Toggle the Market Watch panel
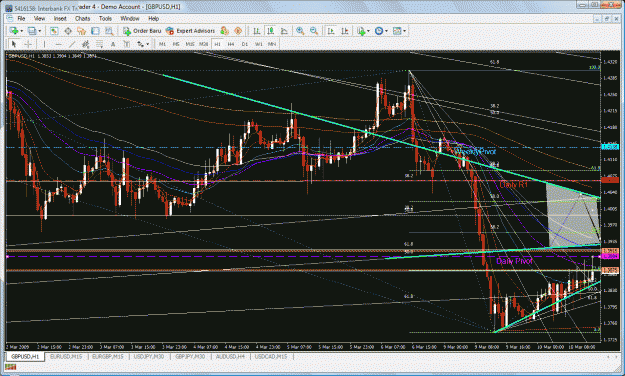Viewport: 625px width, 376px height. pyautogui.click(x=54, y=31)
